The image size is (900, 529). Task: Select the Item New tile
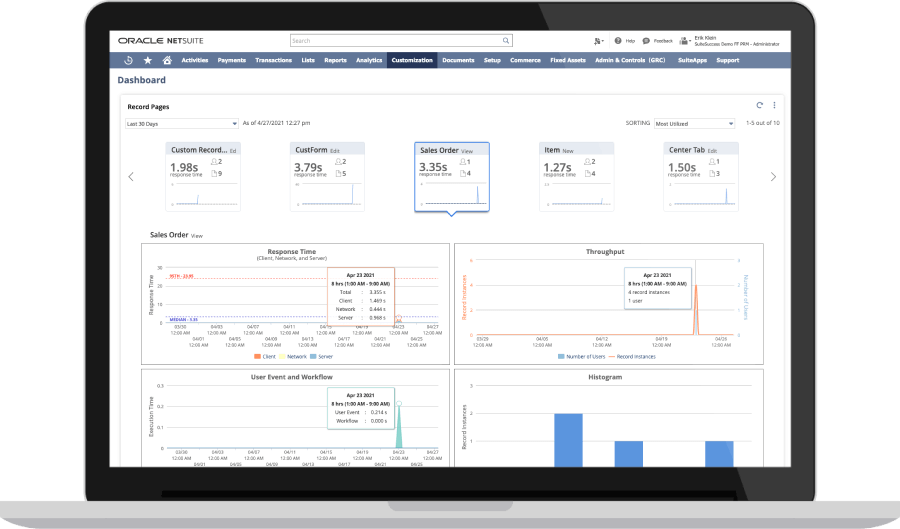(x=577, y=176)
